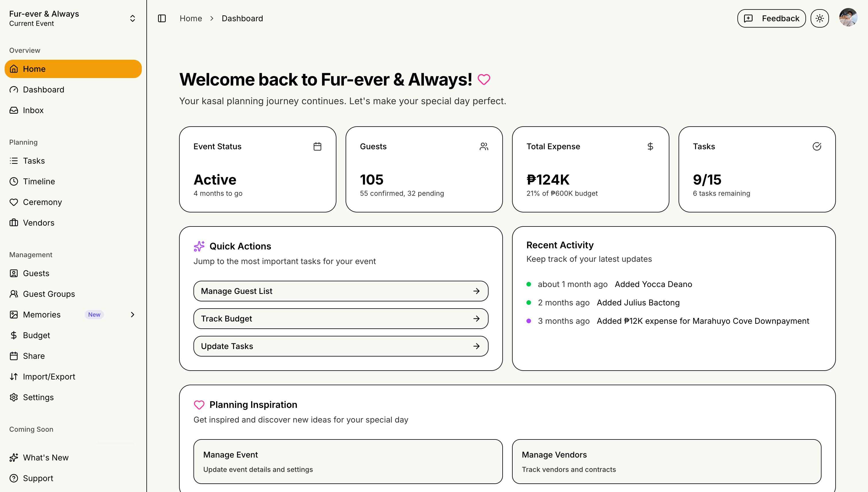868x492 pixels.
Task: Open the Manage Vendors inspiration card
Action: [x=666, y=461]
